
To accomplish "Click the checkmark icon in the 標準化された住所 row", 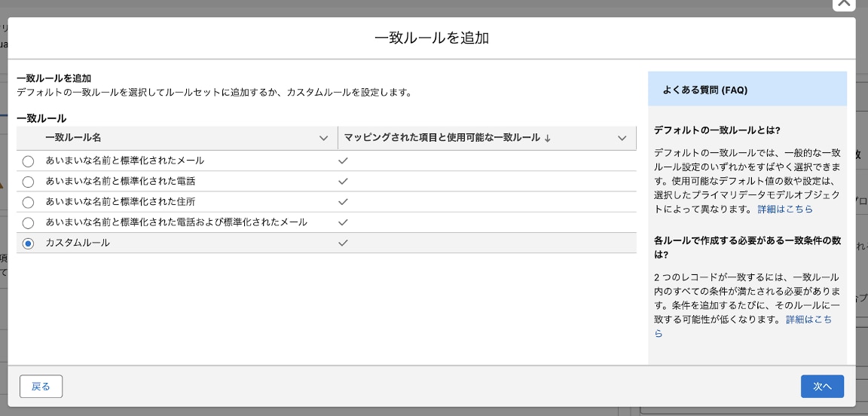I will 343,202.
